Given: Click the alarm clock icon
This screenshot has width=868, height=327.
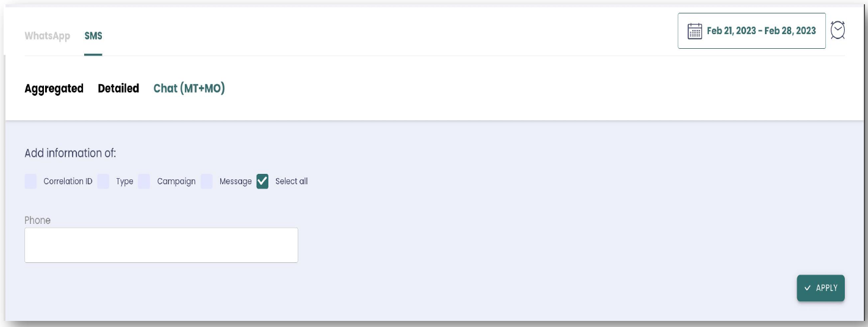Looking at the screenshot, I should (x=838, y=31).
